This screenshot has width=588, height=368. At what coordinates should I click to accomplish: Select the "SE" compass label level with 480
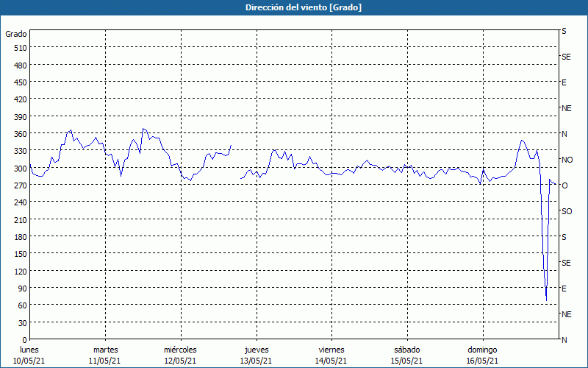566,57
